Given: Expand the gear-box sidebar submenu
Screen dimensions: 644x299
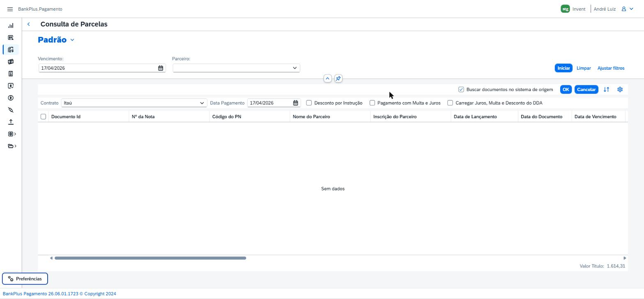Looking at the screenshot, I should pyautogui.click(x=12, y=134).
